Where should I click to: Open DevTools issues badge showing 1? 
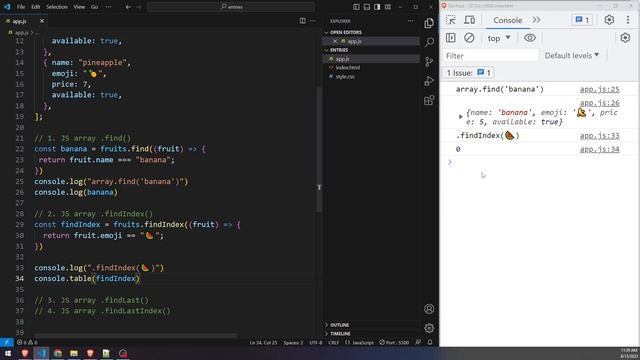point(582,20)
